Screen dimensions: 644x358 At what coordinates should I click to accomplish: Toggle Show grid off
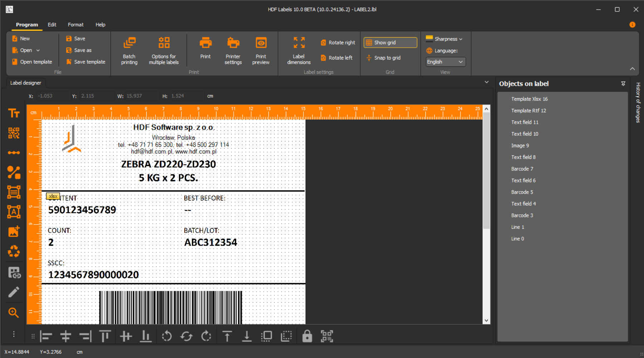(x=390, y=43)
